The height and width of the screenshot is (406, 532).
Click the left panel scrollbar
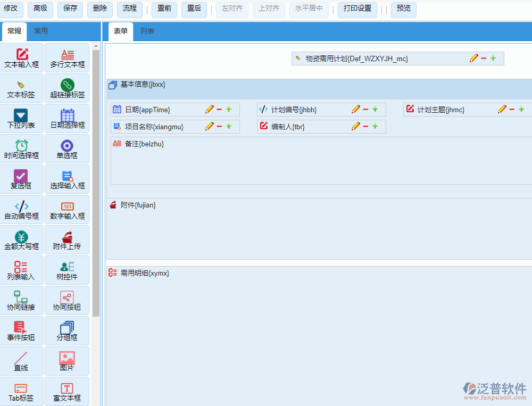[x=96, y=160]
